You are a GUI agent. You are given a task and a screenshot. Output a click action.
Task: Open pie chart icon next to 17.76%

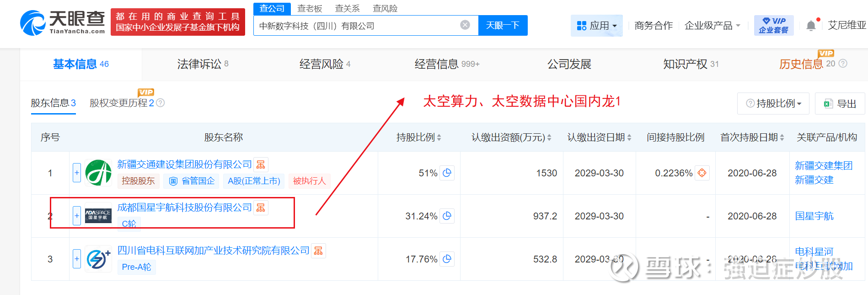447,259
